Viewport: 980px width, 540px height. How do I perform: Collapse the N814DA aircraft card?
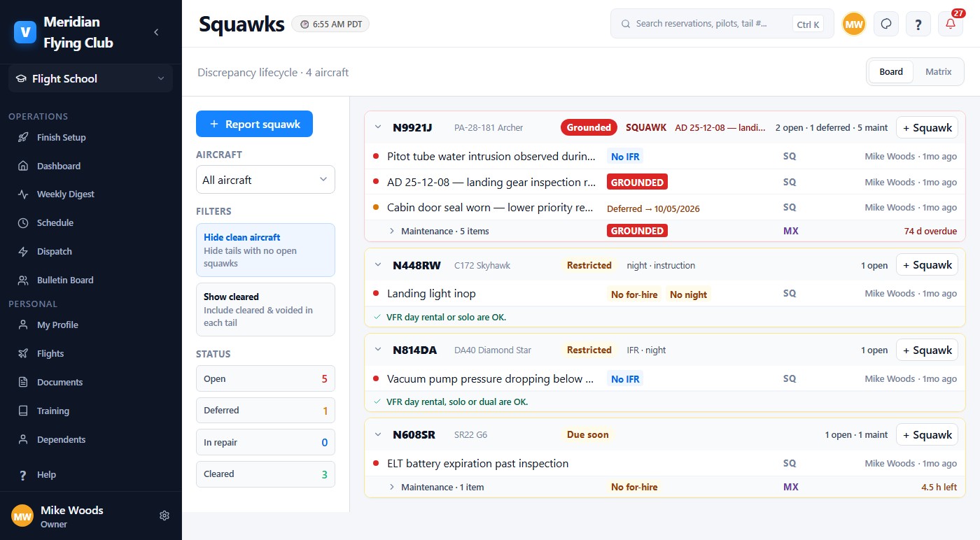tap(378, 350)
